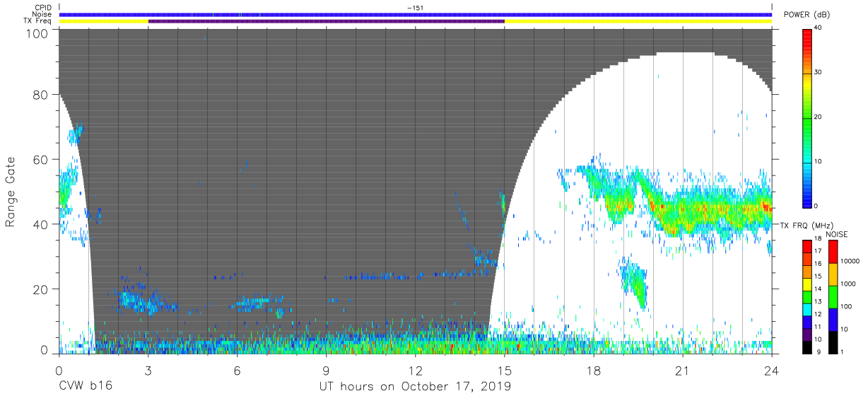Click the x-axis hour label '6'
868x401 pixels.
point(237,370)
